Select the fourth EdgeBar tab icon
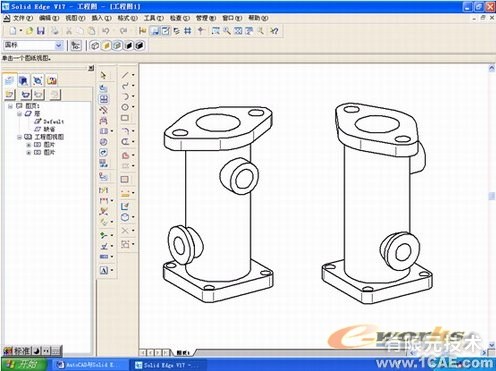496x371 pixels. 52,80
